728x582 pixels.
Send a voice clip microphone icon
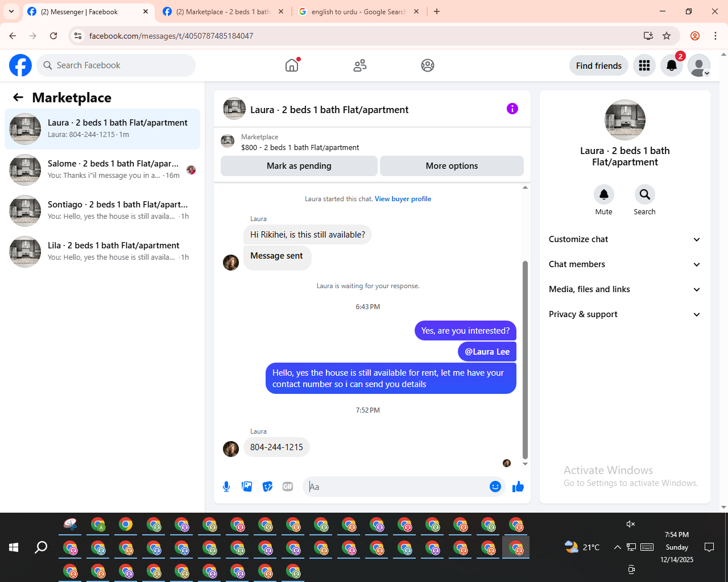coord(226,487)
